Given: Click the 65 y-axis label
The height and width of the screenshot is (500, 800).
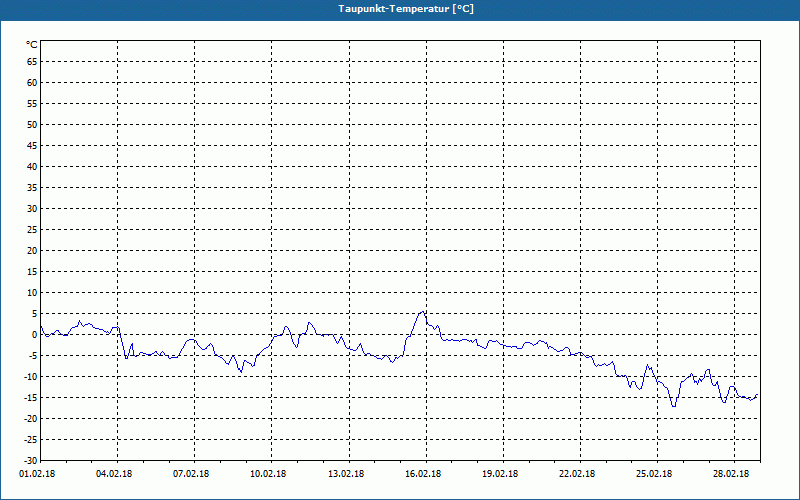Looking at the screenshot, I should 32,62.
